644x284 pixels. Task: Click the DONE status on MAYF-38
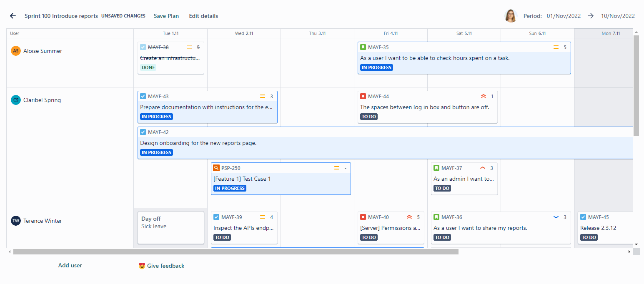pyautogui.click(x=148, y=67)
